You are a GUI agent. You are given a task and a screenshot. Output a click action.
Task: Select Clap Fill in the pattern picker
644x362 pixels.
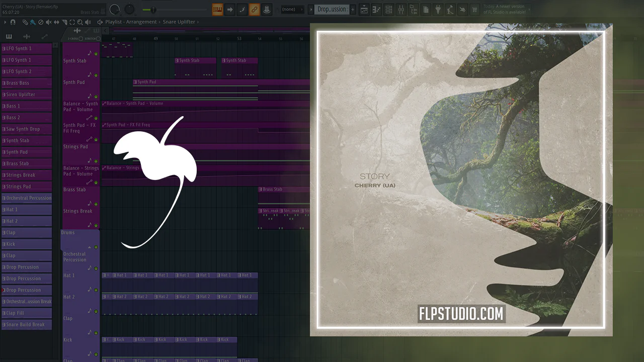27,313
